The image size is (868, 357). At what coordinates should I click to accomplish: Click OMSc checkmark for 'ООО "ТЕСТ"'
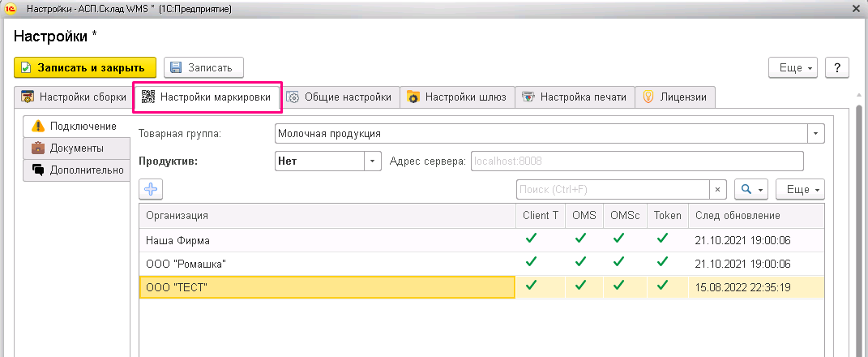[x=619, y=285]
